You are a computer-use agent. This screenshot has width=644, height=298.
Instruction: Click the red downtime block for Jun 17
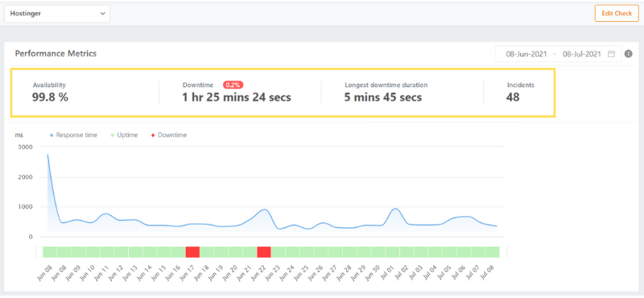[x=192, y=252]
